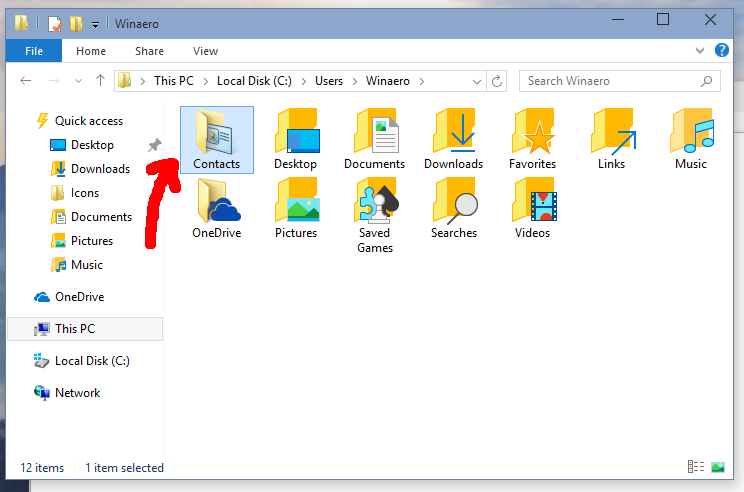Switch to the Share ribbon tab
Viewport: 744px width, 492px height.
[149, 51]
